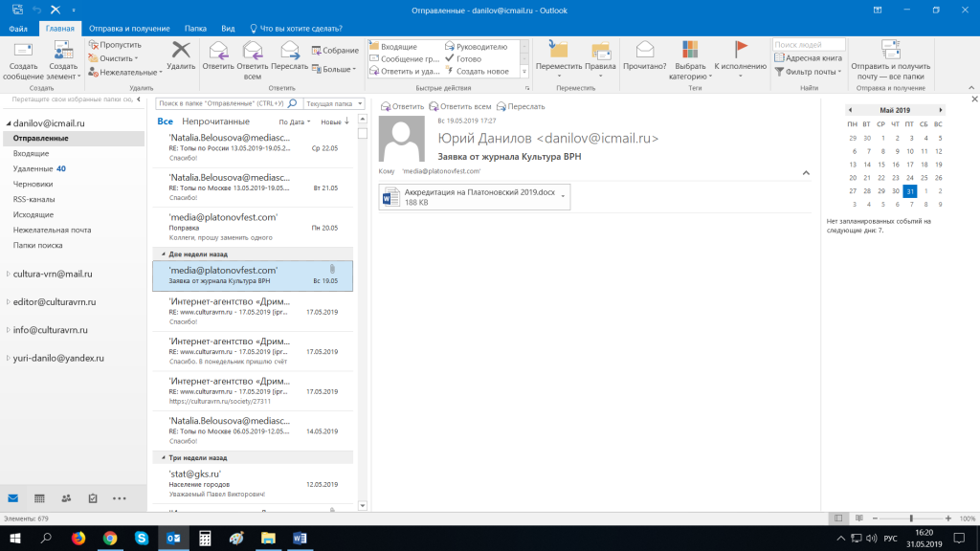
Task: Create a new email message
Action: (23, 60)
